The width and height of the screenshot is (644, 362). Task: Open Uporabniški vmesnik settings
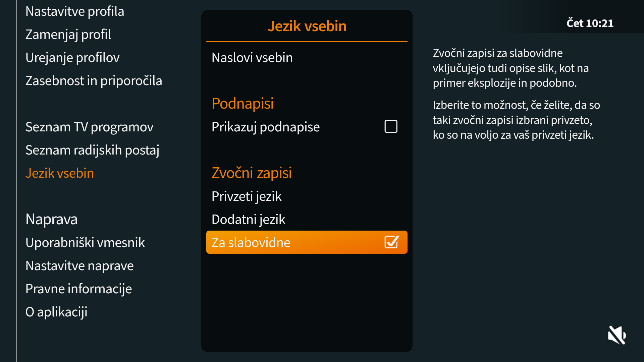click(85, 243)
